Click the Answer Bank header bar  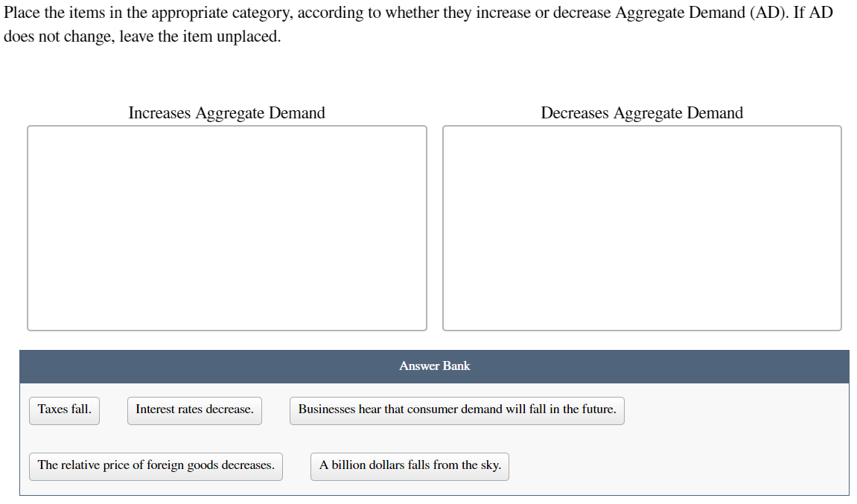435,366
